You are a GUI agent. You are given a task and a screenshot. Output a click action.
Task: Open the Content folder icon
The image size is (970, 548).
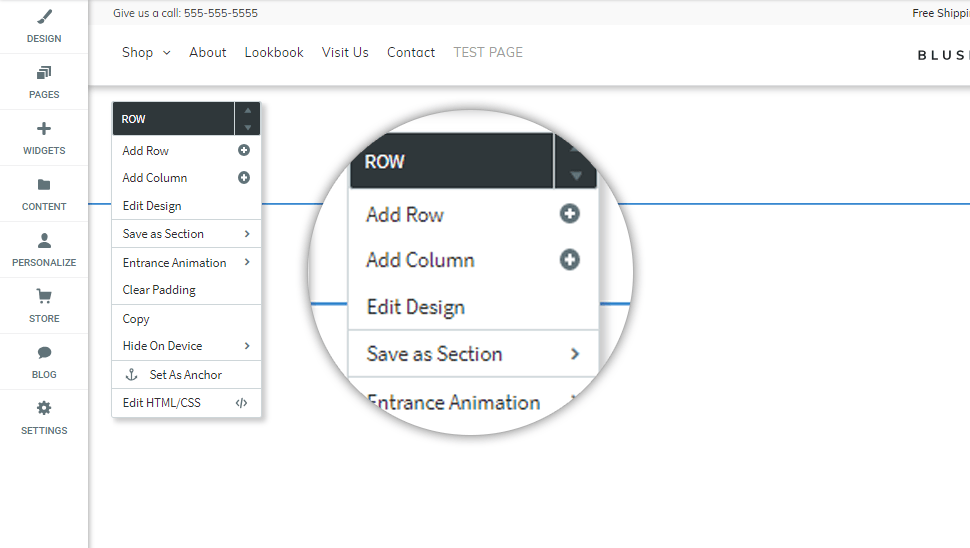[44, 185]
